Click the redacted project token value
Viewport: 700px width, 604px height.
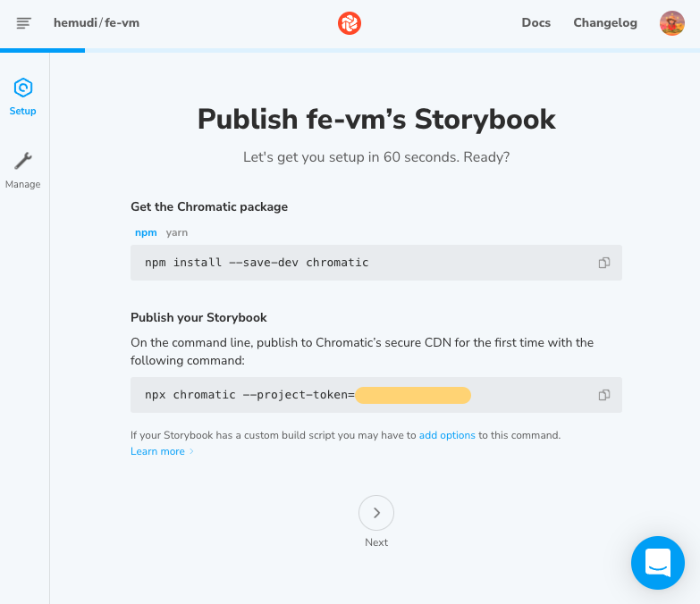pyautogui.click(x=413, y=395)
